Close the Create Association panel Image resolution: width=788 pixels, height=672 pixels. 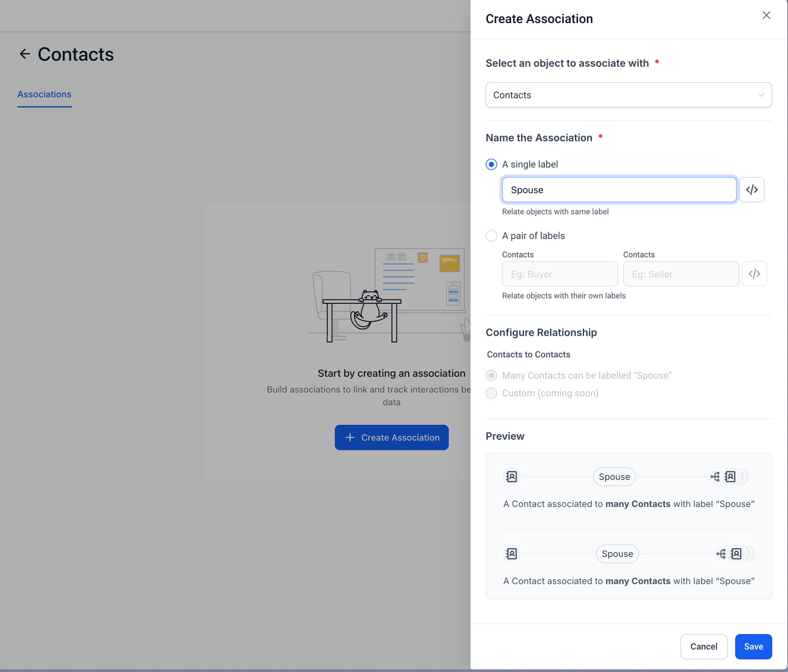point(766,15)
